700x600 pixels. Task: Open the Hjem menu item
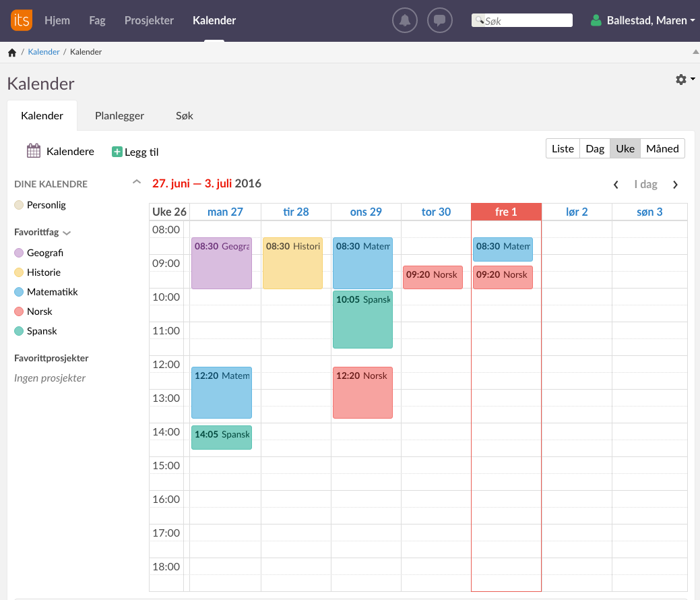pyautogui.click(x=57, y=20)
